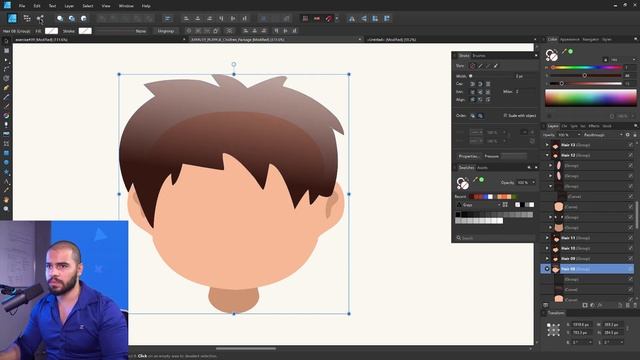Open the Appearance tab
Viewport: 640px width, 360px height.
coord(570,39)
